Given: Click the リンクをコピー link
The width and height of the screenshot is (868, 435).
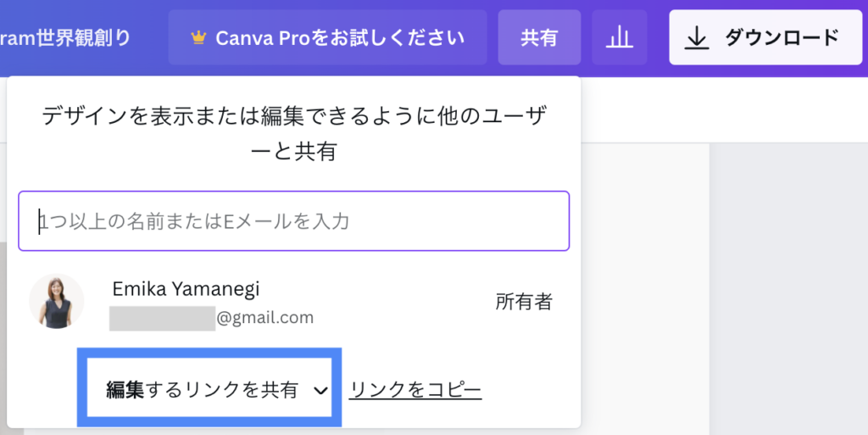Looking at the screenshot, I should tap(415, 390).
